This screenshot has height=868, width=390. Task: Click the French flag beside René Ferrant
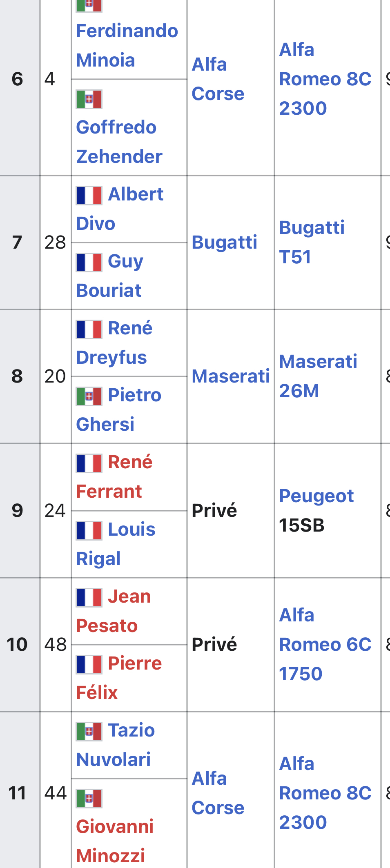click(x=89, y=463)
